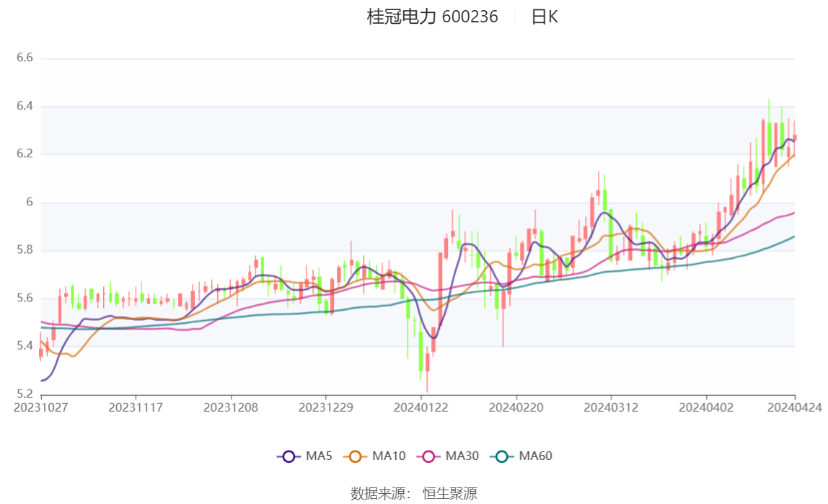Pick the 20240312 date axis tick
The height and width of the screenshot is (504, 828).
pyautogui.click(x=612, y=407)
